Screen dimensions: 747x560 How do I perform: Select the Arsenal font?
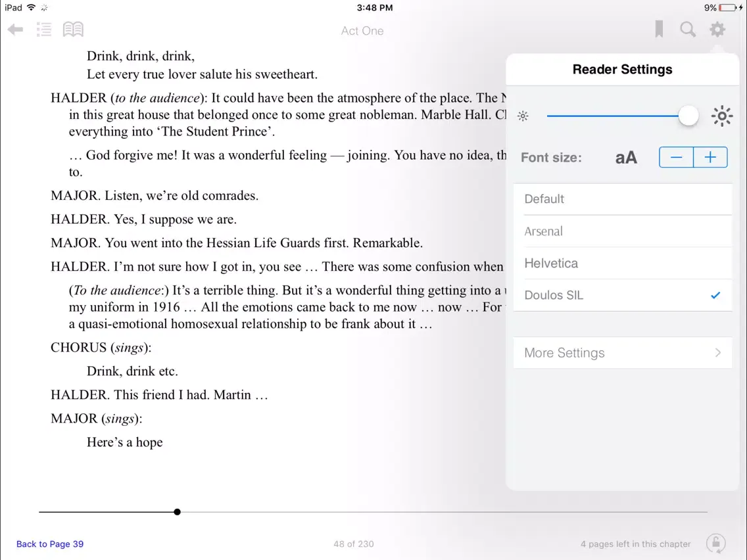click(x=622, y=231)
